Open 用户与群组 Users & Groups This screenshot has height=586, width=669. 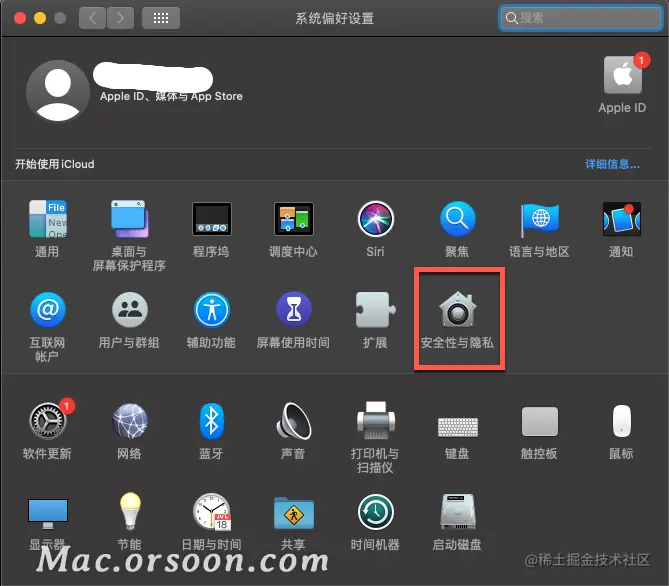pos(129,309)
